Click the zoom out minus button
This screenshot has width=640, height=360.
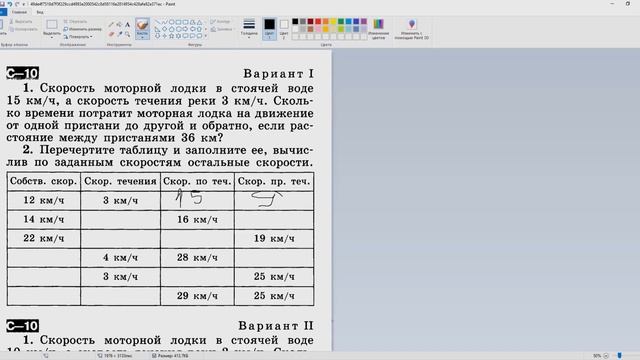tap(606, 356)
